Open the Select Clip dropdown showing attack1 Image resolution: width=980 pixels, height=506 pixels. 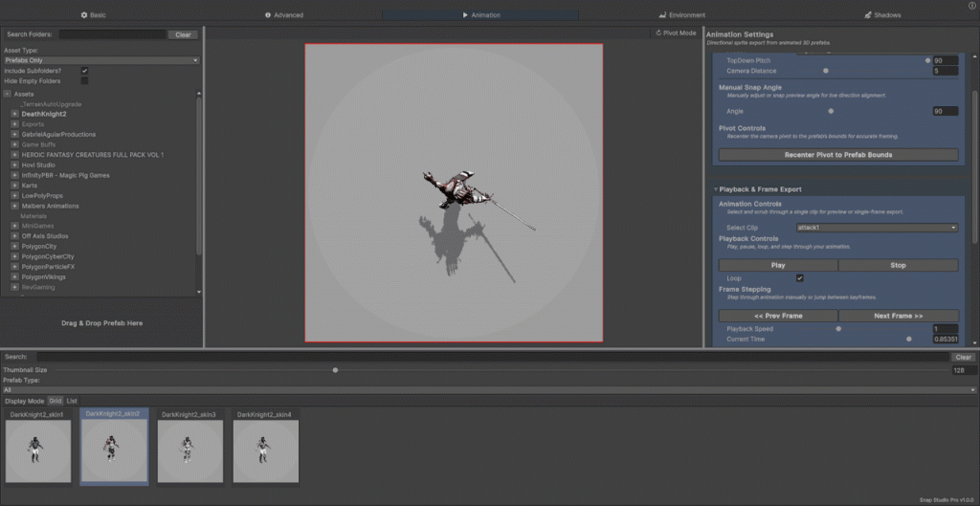(x=876, y=228)
